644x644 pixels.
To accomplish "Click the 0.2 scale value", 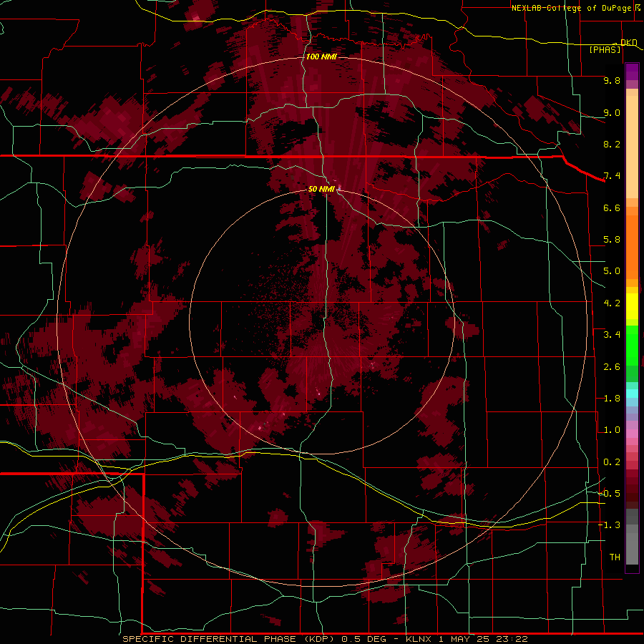I will 612,462.
